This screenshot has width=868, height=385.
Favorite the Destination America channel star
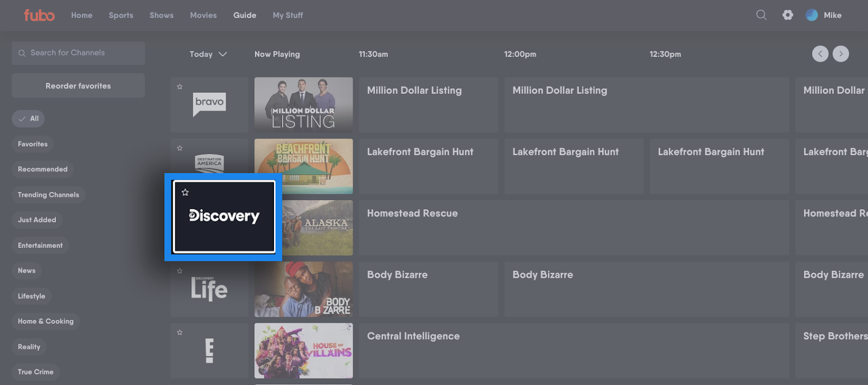[180, 148]
